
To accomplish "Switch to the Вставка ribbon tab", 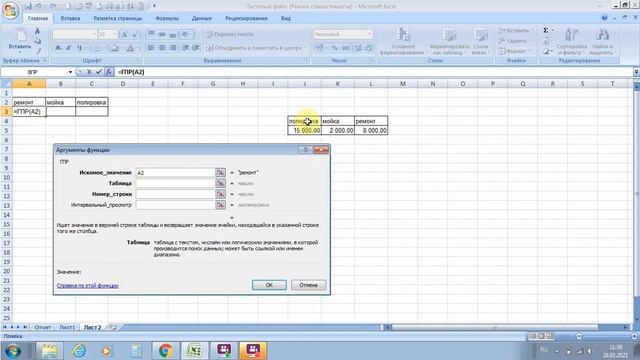I will [70, 18].
